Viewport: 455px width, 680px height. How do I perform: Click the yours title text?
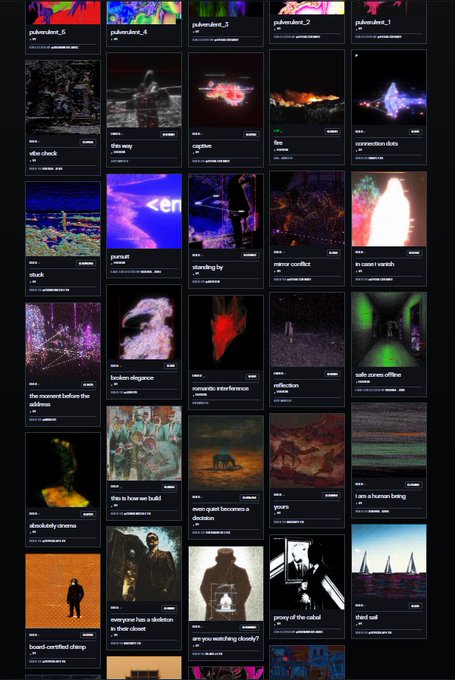pyautogui.click(x=281, y=507)
